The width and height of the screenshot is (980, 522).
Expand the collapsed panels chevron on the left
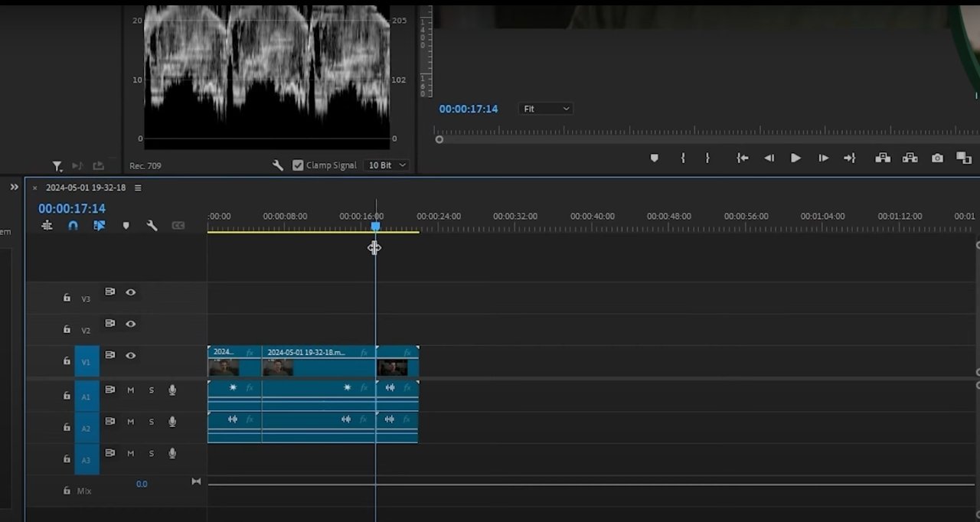pyautogui.click(x=14, y=186)
